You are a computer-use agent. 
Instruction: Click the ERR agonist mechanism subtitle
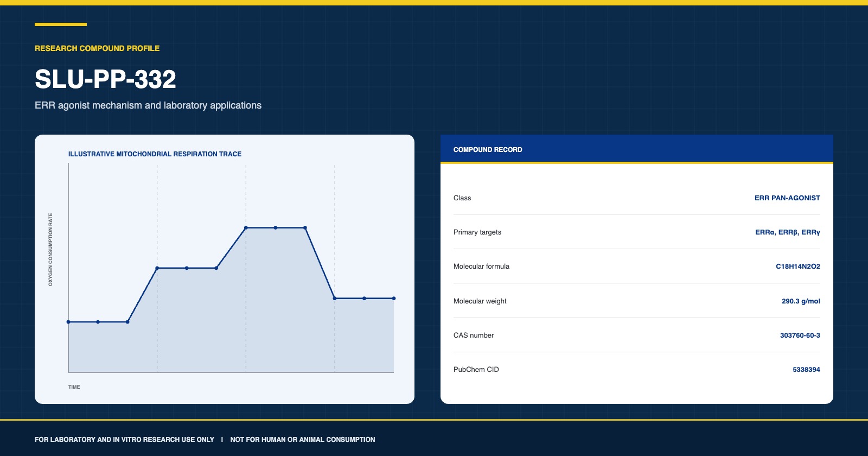[x=148, y=105]
